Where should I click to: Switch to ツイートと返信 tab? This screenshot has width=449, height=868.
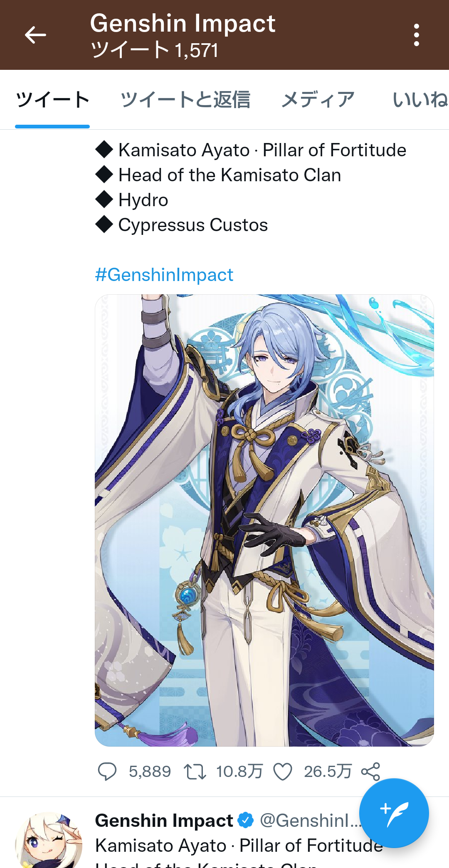[185, 100]
